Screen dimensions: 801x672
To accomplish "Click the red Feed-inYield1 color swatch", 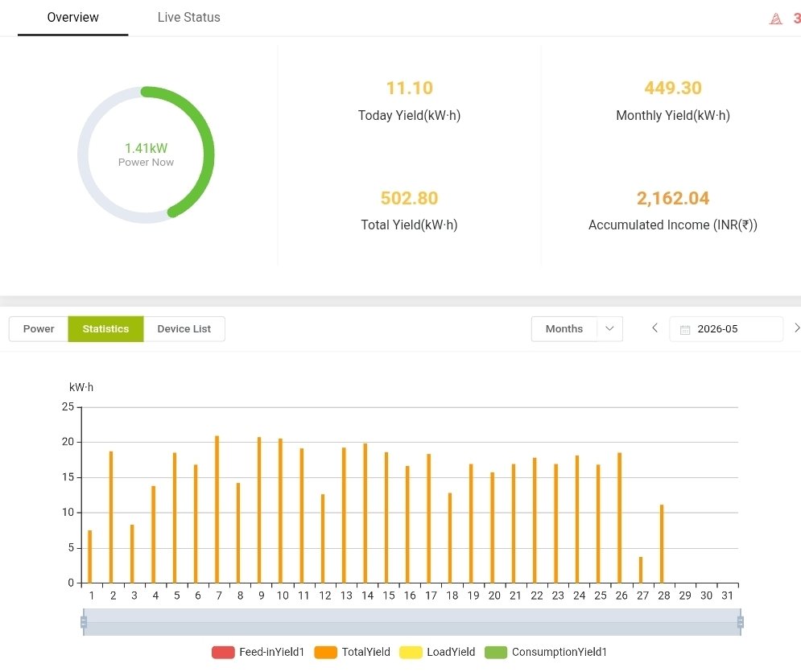I will point(223,652).
